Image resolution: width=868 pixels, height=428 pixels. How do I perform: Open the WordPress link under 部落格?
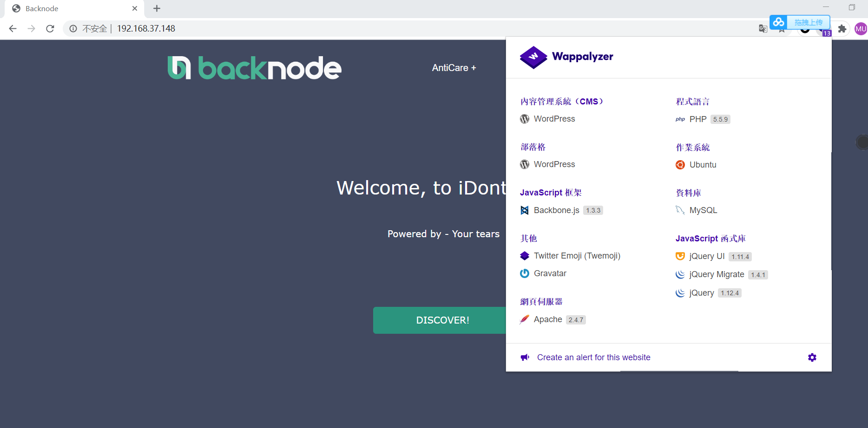(x=554, y=164)
